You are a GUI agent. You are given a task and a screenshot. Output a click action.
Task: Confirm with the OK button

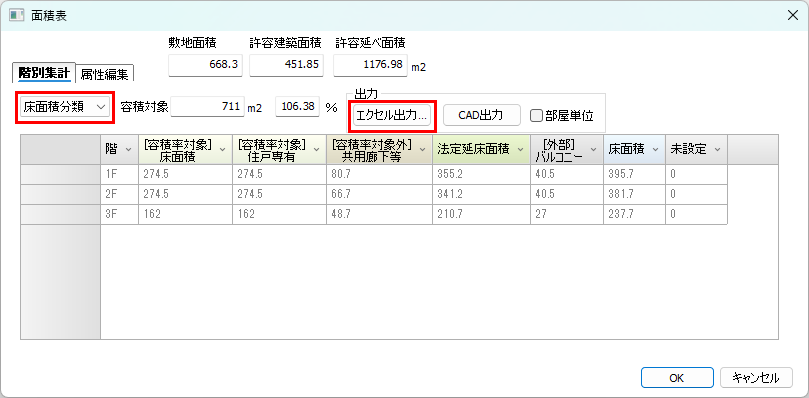pos(677,378)
